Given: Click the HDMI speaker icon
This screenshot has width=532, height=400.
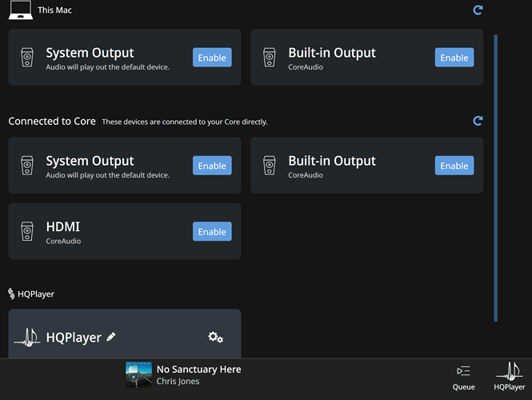Looking at the screenshot, I should coord(27,231).
